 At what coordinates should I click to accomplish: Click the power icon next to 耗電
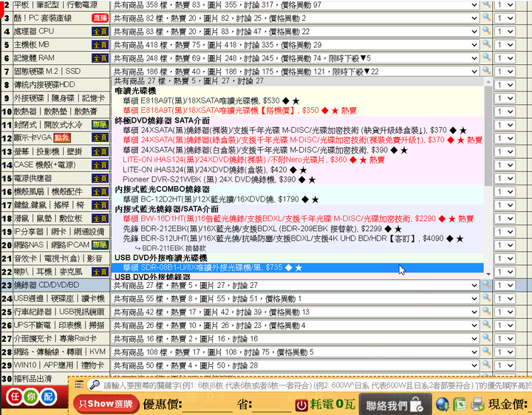tap(301, 405)
